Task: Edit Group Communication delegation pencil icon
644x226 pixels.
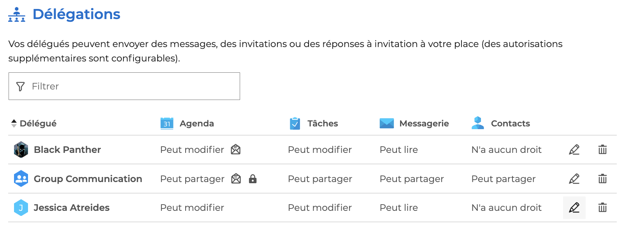Action: (574, 179)
